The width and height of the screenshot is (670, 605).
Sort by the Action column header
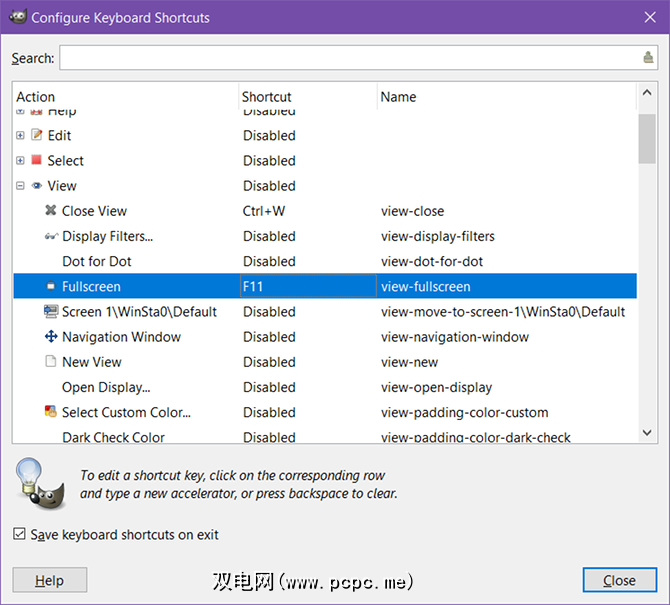[x=126, y=97]
